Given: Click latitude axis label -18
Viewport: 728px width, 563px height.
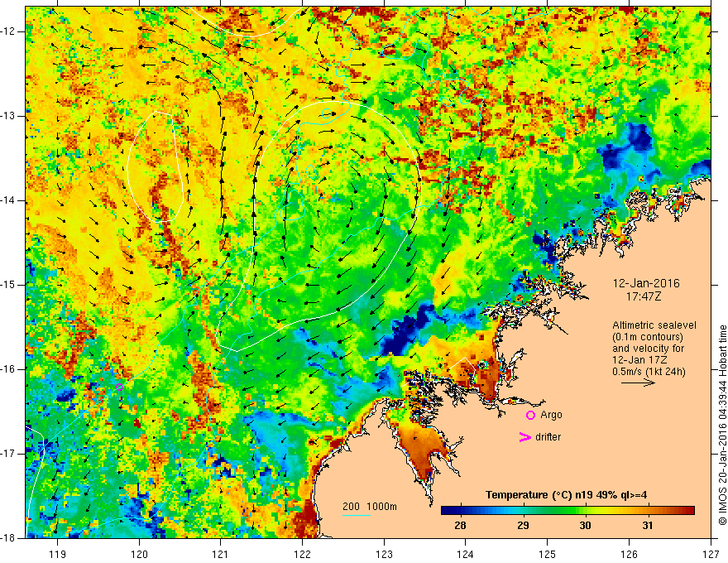Looking at the screenshot, I should [8, 538].
